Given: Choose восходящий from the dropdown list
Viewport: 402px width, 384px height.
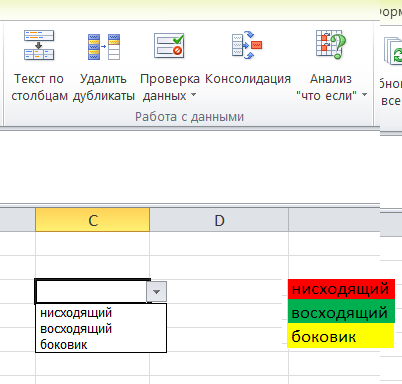Looking at the screenshot, I should [76, 329].
